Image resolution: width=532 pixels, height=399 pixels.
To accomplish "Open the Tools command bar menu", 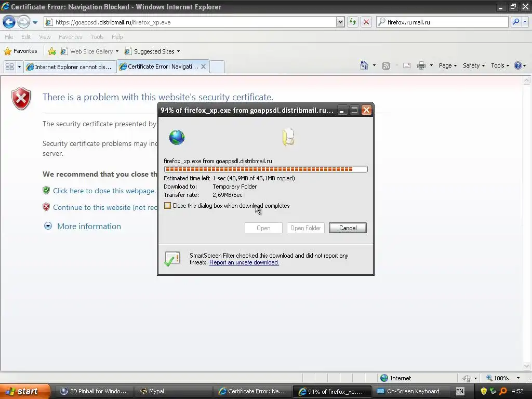I will [x=500, y=65].
